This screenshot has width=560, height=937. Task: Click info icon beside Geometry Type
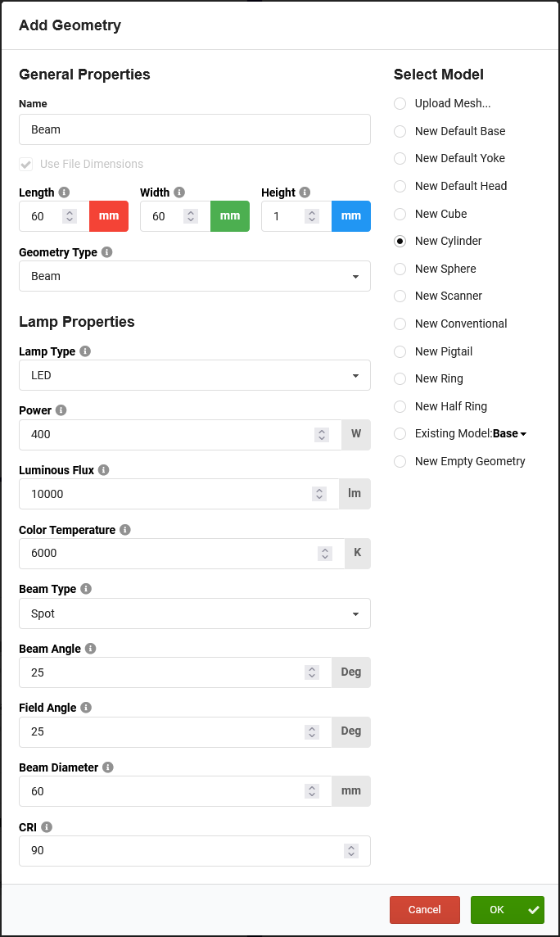[107, 252]
